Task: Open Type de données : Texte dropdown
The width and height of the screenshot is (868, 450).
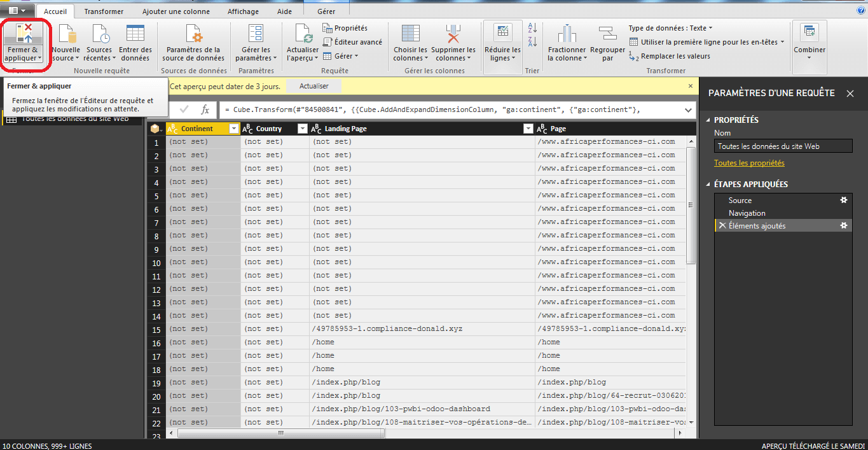Action: coord(670,28)
